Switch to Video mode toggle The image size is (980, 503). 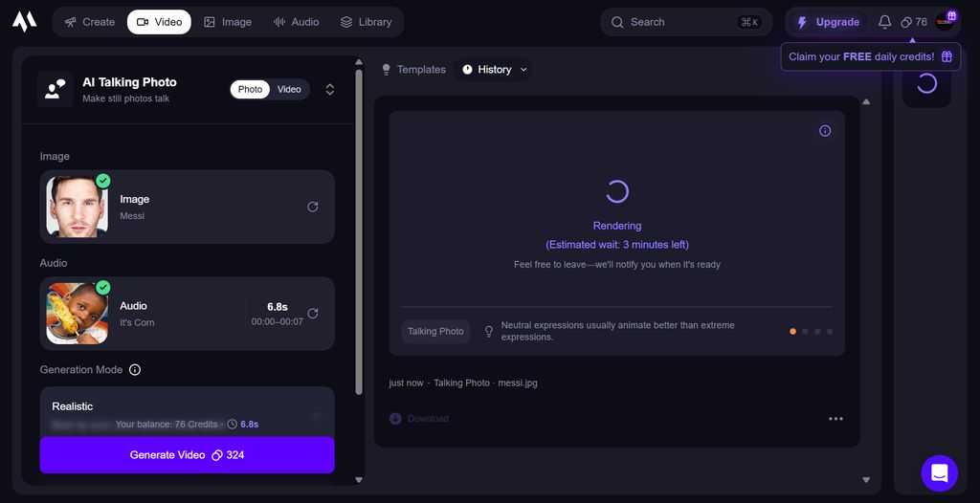click(x=289, y=89)
